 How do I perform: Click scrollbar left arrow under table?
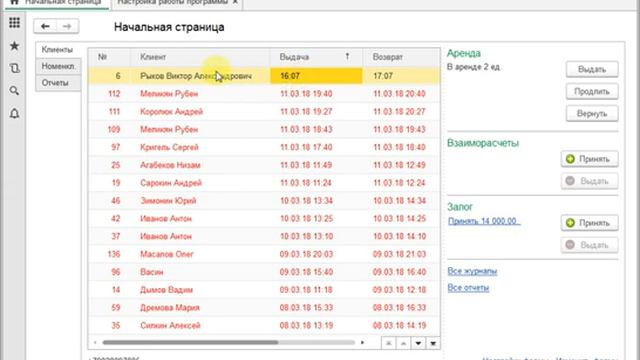(x=95, y=343)
